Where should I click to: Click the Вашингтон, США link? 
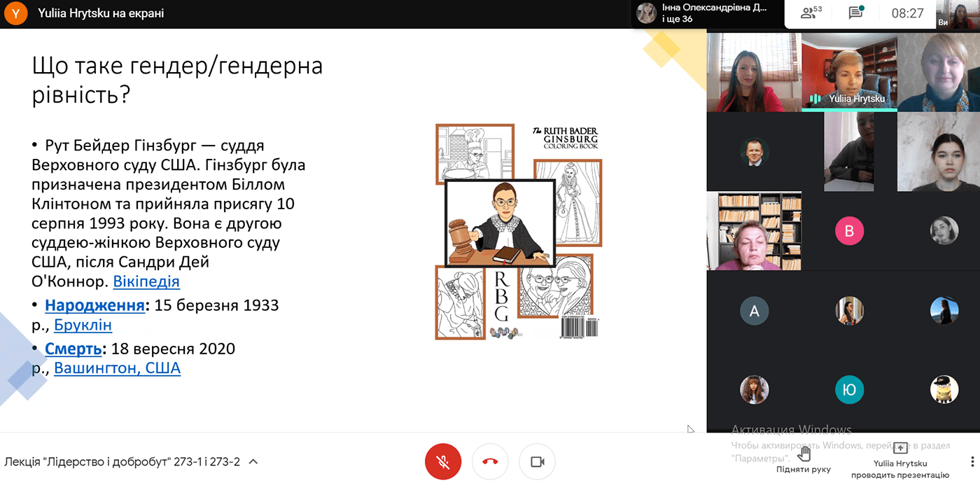117,368
